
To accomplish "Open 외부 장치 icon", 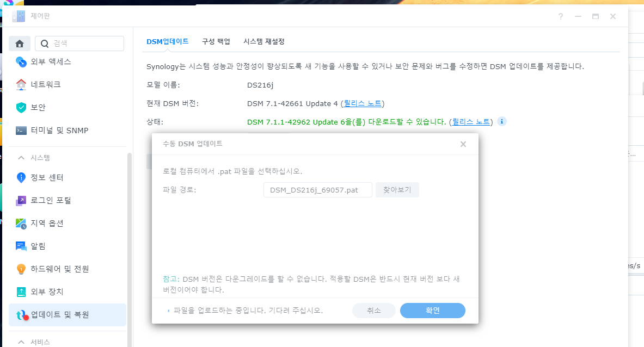I will (x=21, y=292).
